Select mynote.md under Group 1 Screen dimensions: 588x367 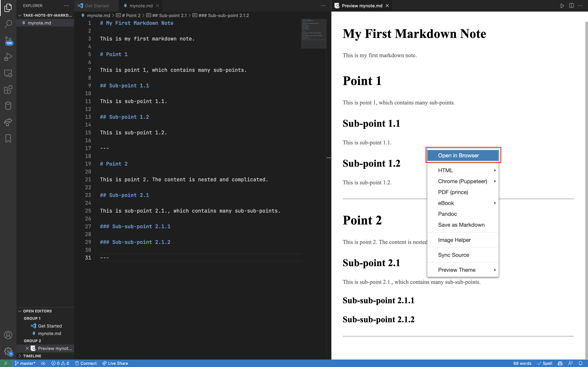pos(45,333)
